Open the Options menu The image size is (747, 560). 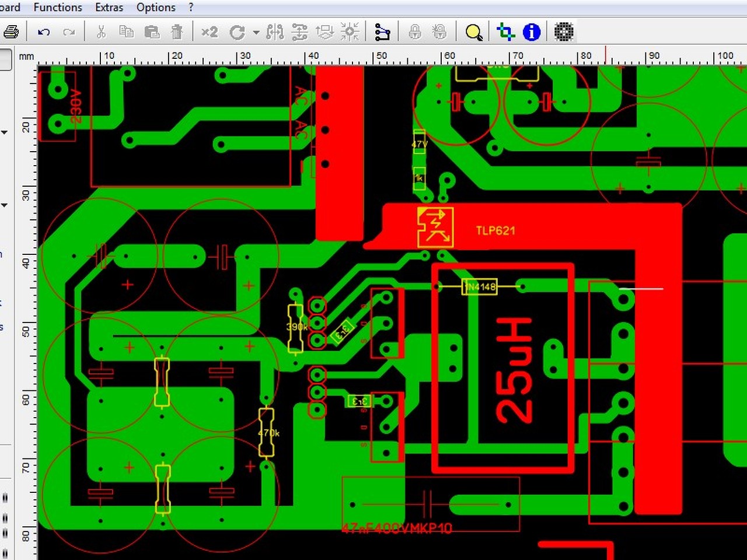click(156, 8)
